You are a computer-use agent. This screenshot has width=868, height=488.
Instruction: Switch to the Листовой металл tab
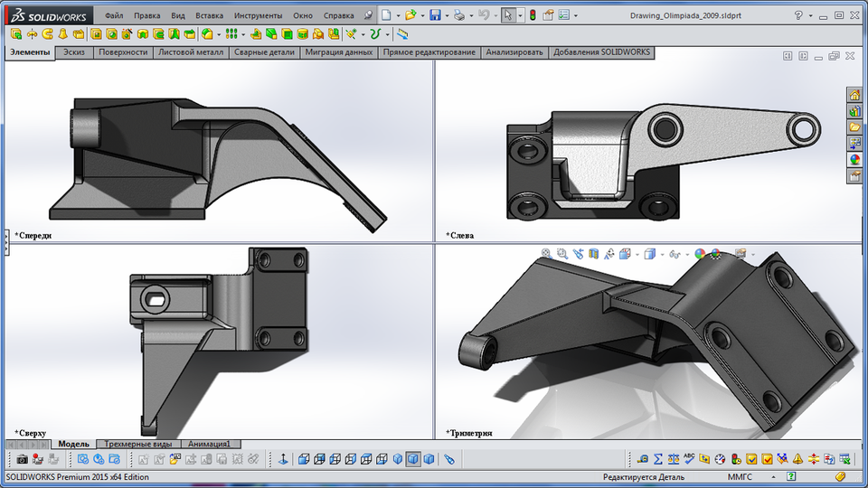click(x=191, y=52)
